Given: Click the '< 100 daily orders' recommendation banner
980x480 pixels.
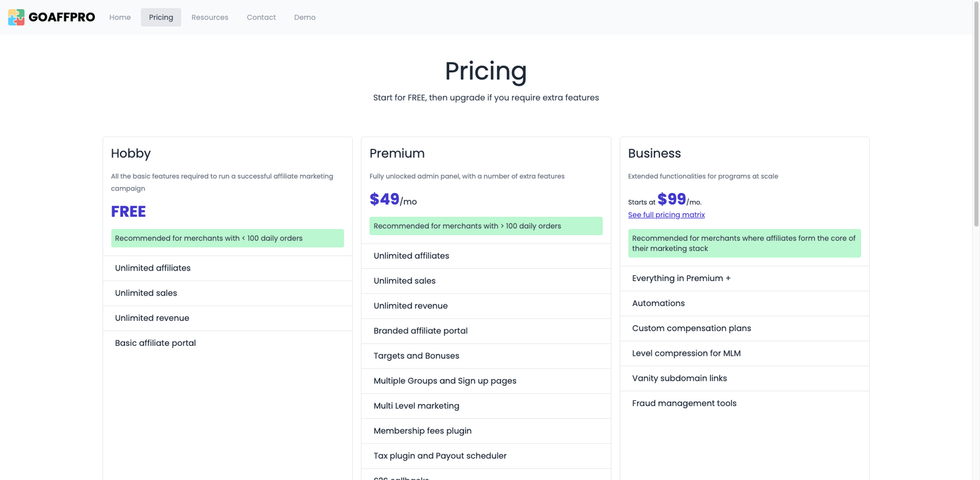Looking at the screenshot, I should 227,238.
